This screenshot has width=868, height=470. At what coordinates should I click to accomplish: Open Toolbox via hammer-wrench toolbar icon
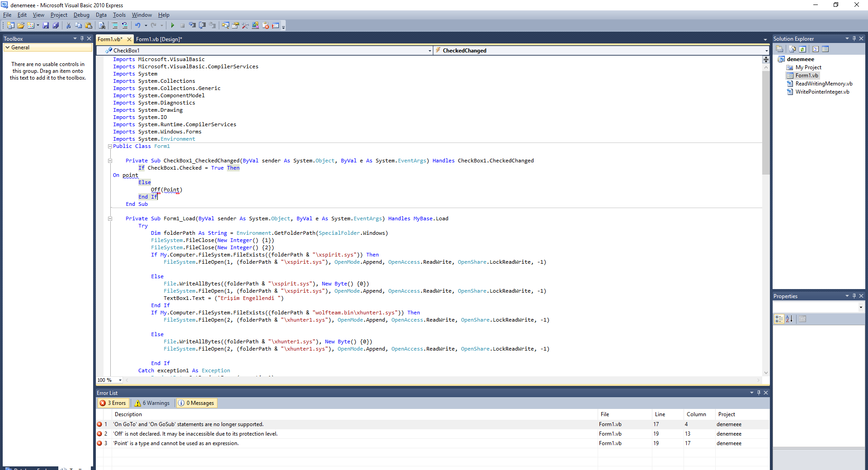pos(245,26)
